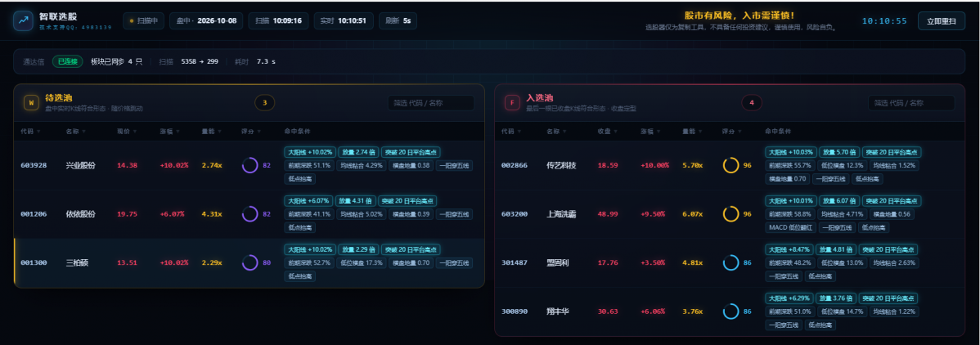Viewport: 980px width, 345px height.
Task: Click the F badge icon of 入选池
Action: coord(512,103)
